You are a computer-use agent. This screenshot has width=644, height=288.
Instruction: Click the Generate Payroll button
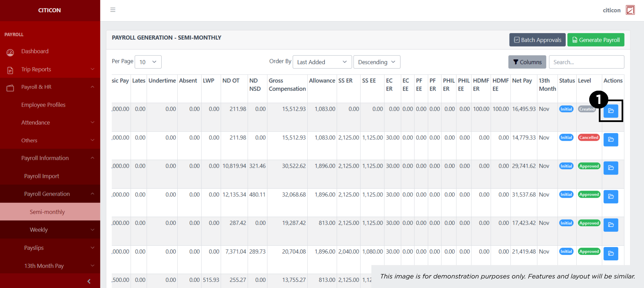tap(595, 40)
